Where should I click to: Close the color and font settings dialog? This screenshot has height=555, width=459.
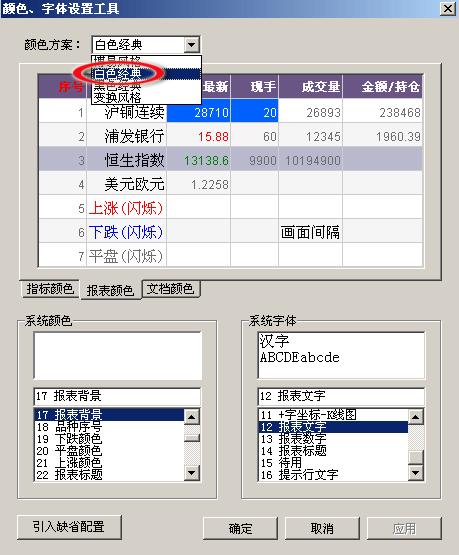[x=448, y=8]
